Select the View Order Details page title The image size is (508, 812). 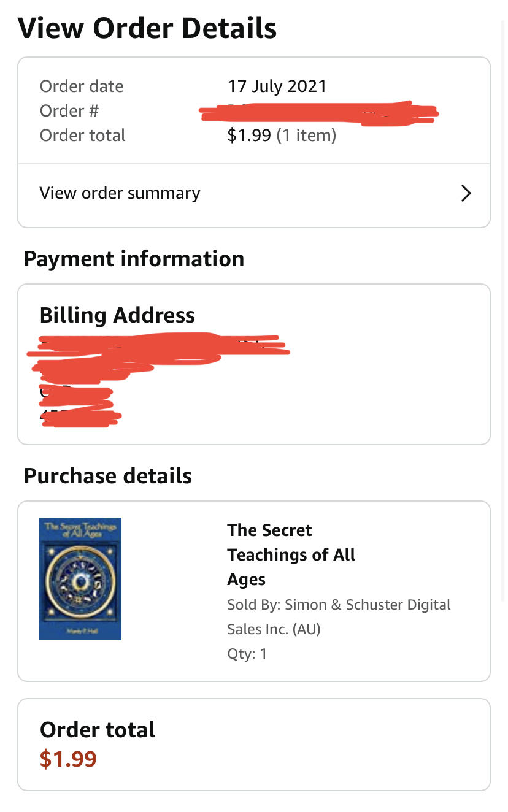147,28
